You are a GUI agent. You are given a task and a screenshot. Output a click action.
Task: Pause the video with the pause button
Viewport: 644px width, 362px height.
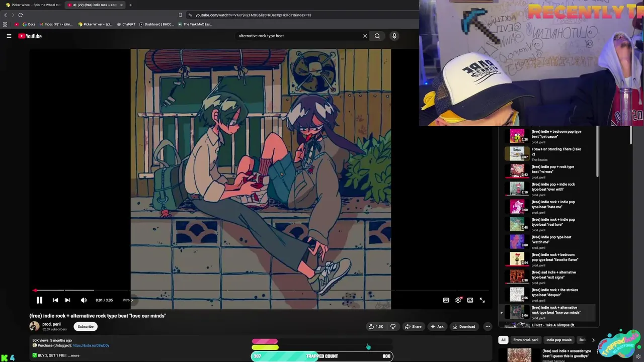tap(39, 300)
